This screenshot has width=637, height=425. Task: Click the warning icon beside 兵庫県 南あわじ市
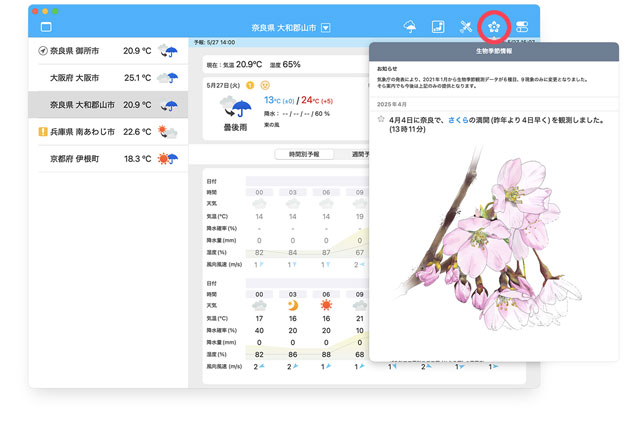[x=41, y=132]
